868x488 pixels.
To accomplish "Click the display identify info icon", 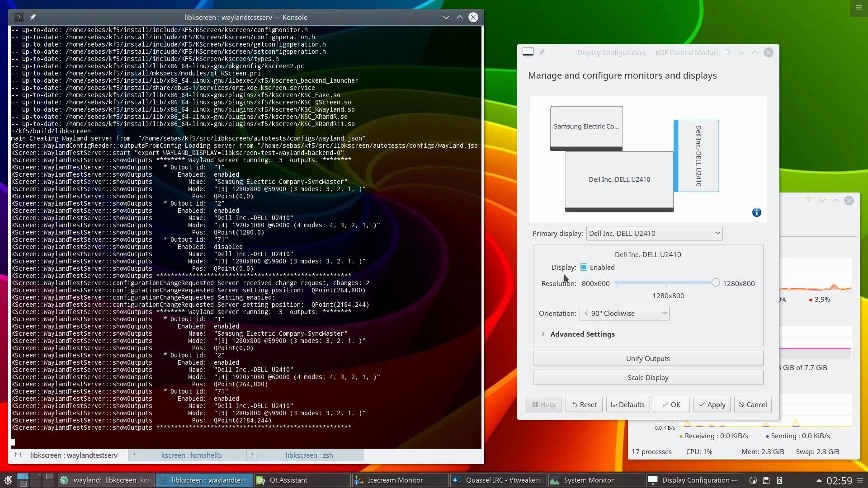I will pos(756,212).
